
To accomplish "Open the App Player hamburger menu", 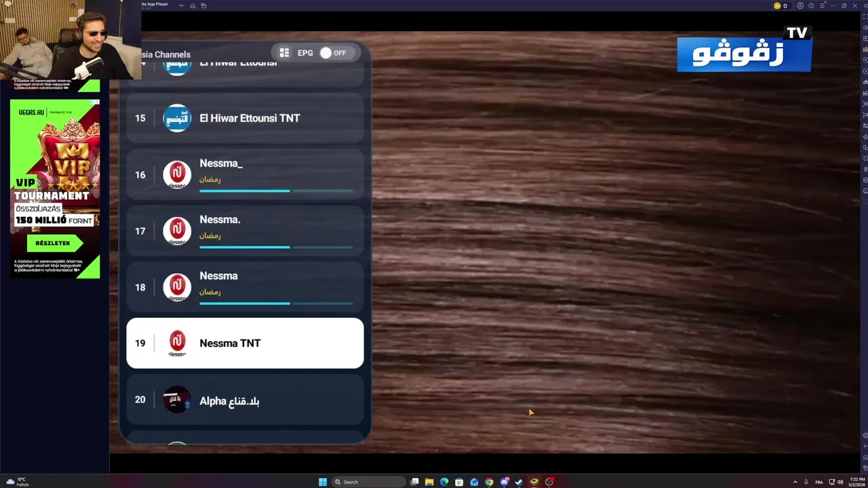I will (x=822, y=5).
